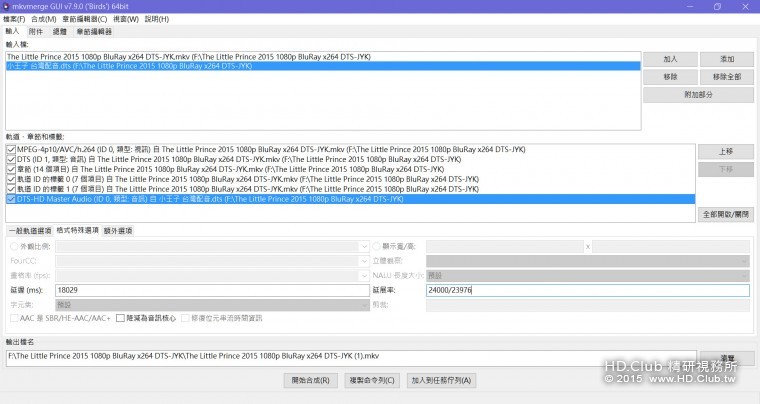Screen dimensions: 760x404
Task: Click 全部開啟/關閉 to toggle all tracks
Action: pos(726,214)
